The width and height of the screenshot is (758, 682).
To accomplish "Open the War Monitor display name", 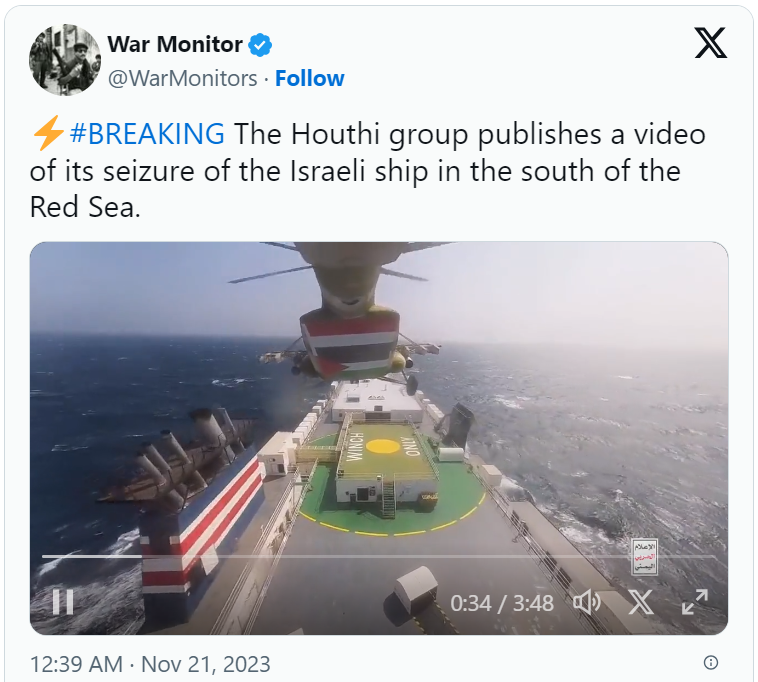I will 175,44.
